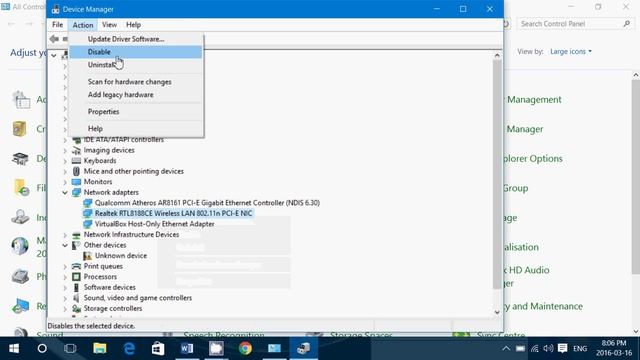The image size is (640, 360).
Task: Click the Storage controllers icon
Action: tap(76, 309)
